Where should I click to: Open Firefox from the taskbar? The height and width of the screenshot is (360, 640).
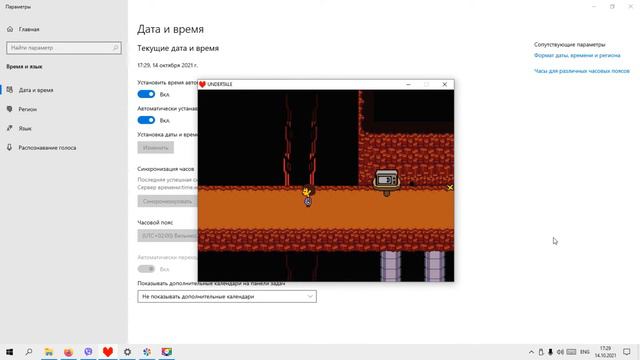[68, 351]
